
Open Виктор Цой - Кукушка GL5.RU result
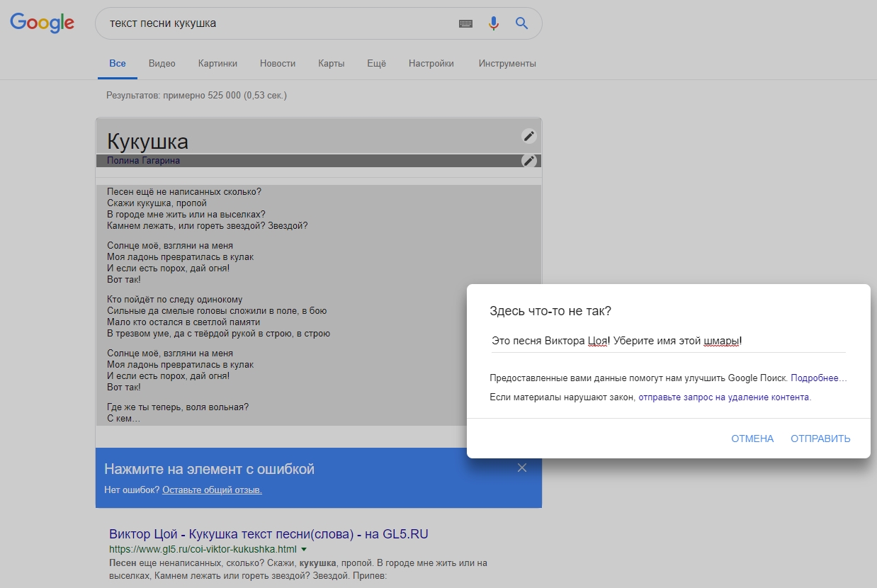tap(268, 534)
